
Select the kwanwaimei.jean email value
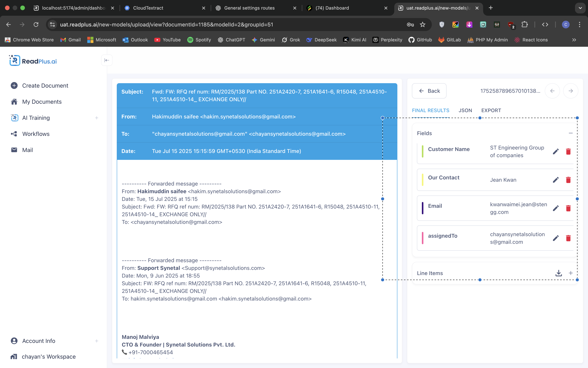519,208
